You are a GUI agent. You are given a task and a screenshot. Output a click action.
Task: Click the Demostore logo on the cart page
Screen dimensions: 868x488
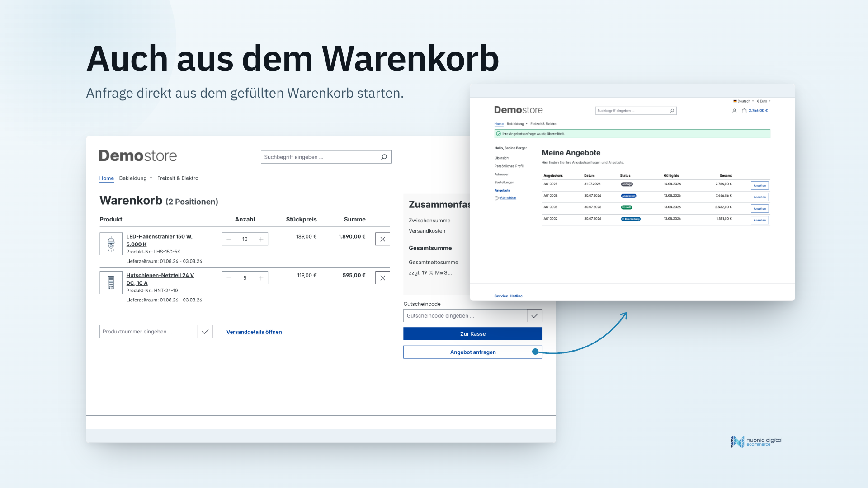[x=138, y=156]
